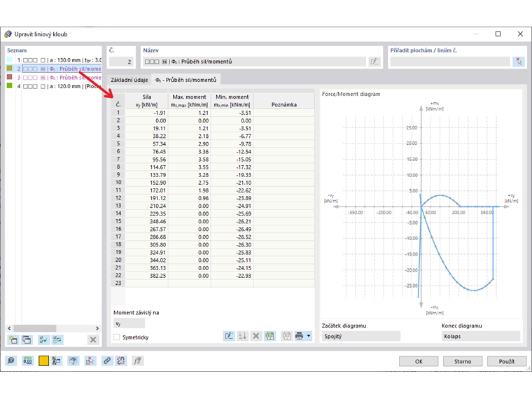
Task: Open the search magnifier tool
Action: (11, 360)
